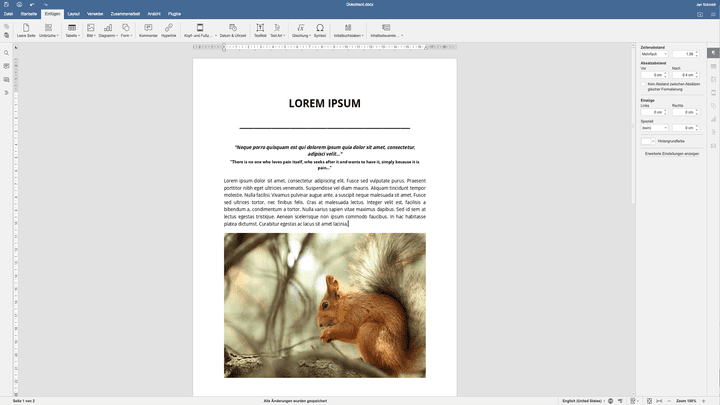Image resolution: width=720 pixels, height=405 pixels.
Task: Expand the Umbrüche dropdown
Action: tap(48, 35)
